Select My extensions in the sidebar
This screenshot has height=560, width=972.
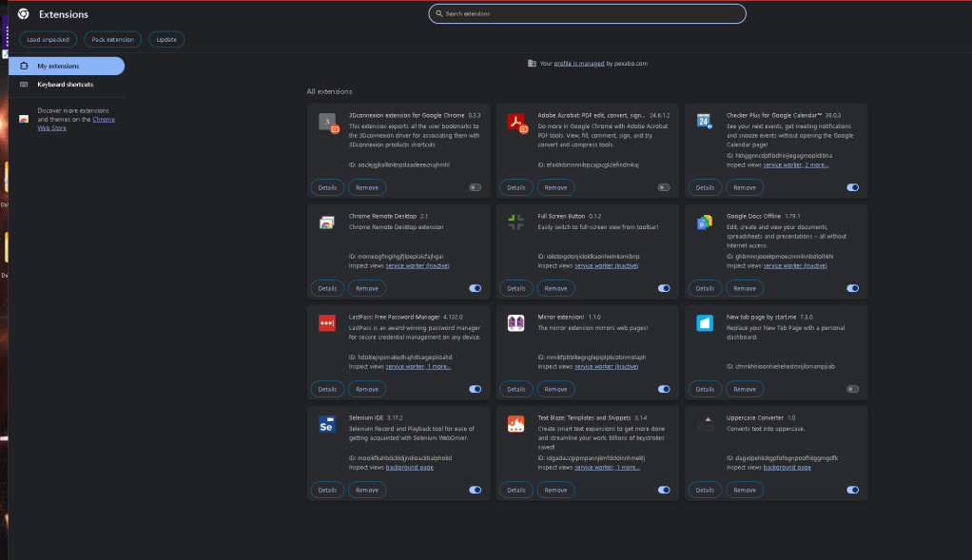[67, 66]
